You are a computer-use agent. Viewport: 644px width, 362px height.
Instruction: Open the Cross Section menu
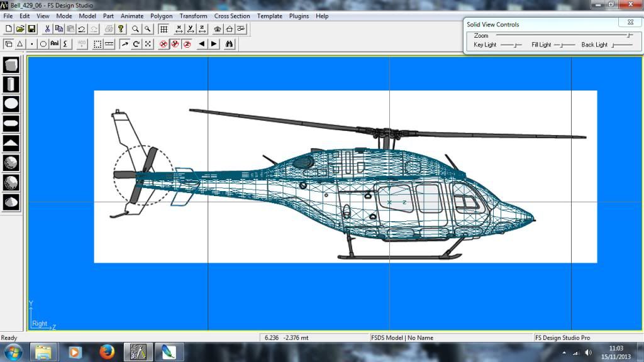click(232, 16)
